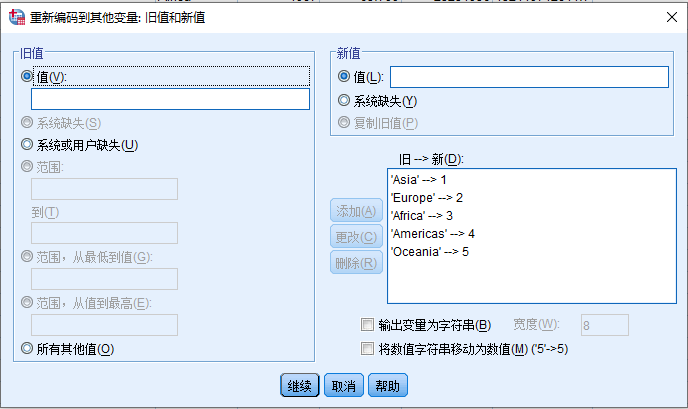The image size is (688, 409).
Task: Select 所有其他值(O) radio option
Action: 27,348
